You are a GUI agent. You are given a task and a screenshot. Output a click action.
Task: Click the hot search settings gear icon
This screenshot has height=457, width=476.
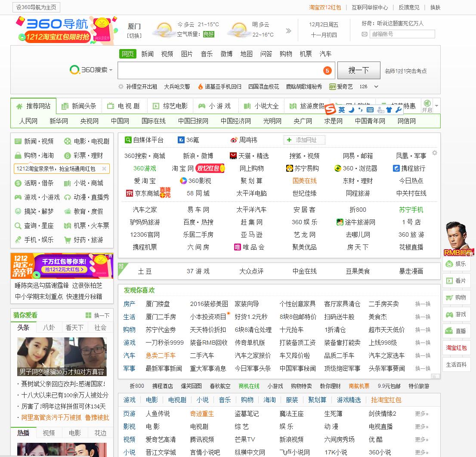[121, 86]
